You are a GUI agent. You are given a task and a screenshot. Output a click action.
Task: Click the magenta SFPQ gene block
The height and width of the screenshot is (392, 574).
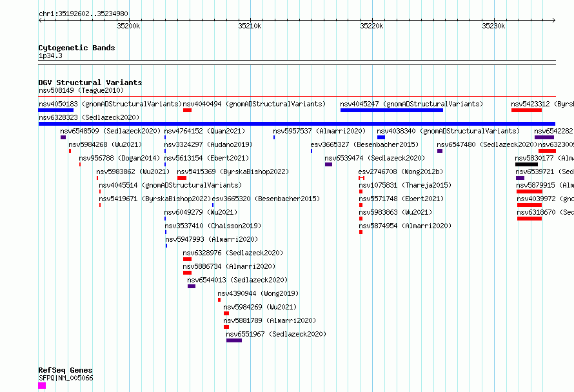pos(42,386)
